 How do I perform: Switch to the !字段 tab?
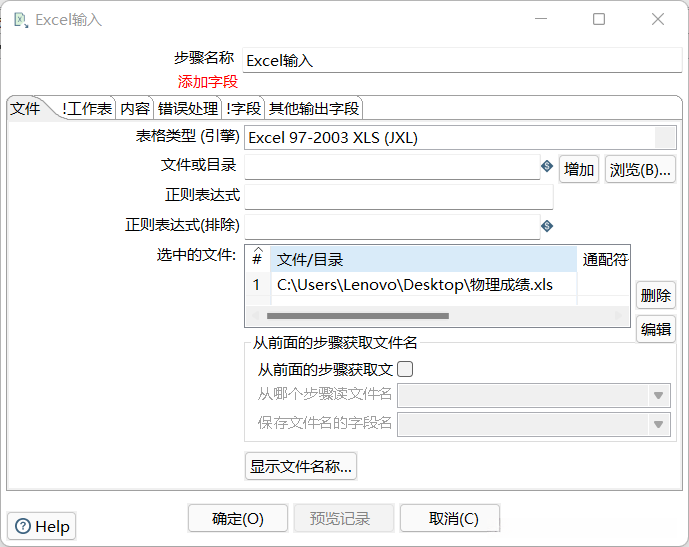tap(243, 109)
